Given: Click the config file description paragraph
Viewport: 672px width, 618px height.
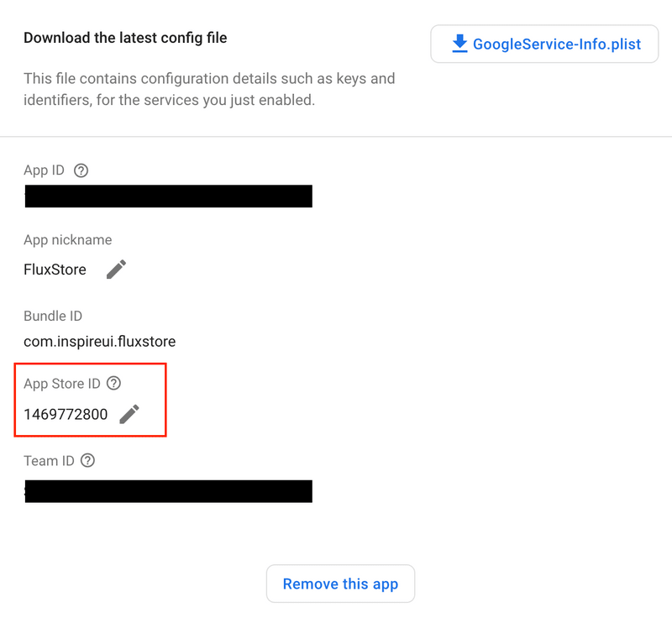Looking at the screenshot, I should [x=209, y=89].
